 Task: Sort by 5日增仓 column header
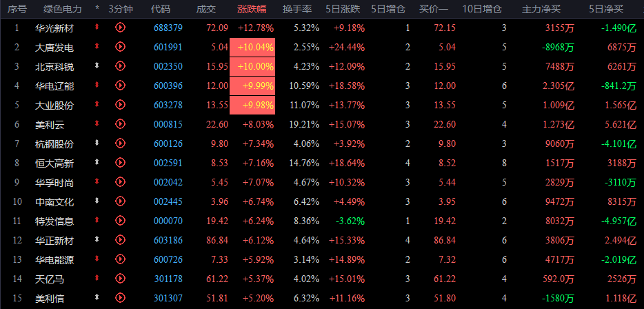pyautogui.click(x=388, y=9)
